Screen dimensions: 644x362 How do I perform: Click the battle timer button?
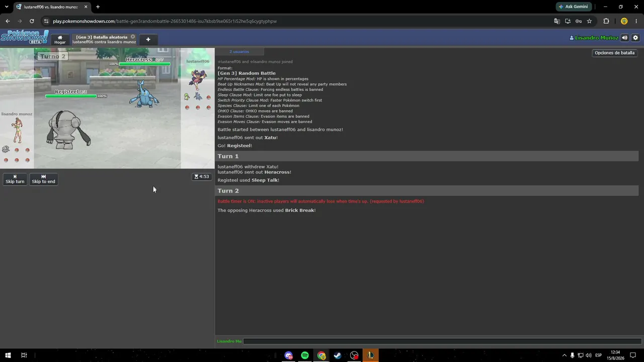pyautogui.click(x=201, y=176)
